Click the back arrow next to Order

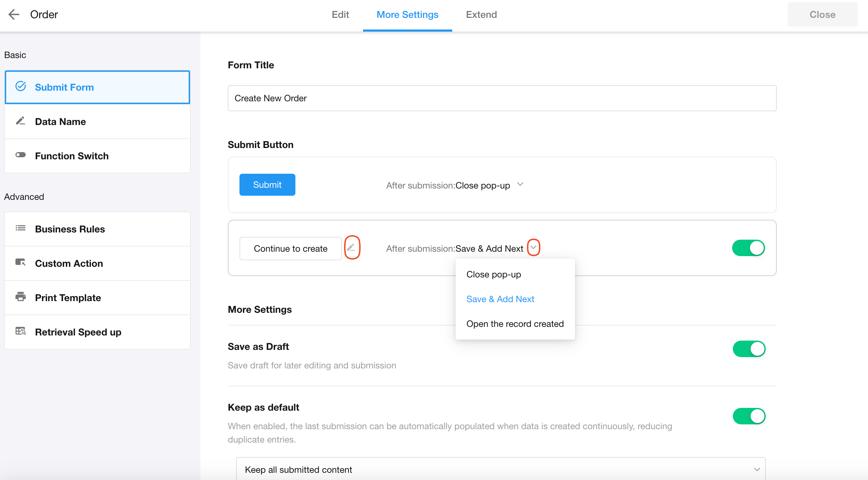(x=14, y=14)
